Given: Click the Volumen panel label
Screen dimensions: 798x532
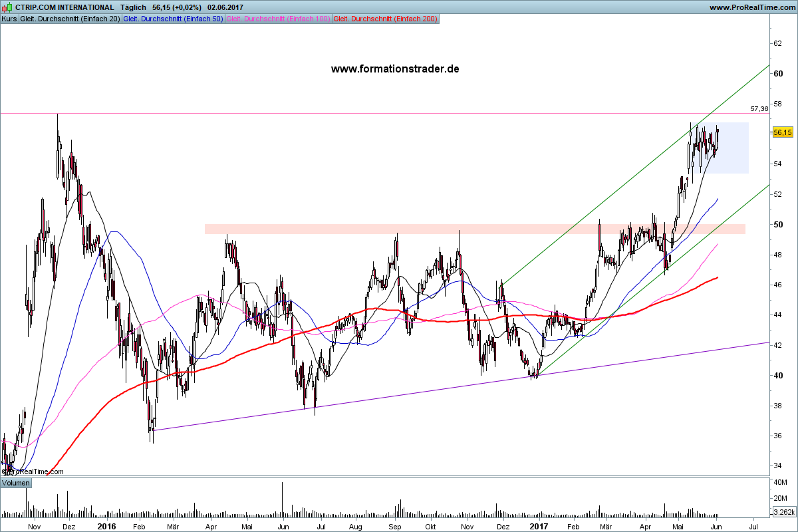Looking at the screenshot, I should [x=15, y=483].
